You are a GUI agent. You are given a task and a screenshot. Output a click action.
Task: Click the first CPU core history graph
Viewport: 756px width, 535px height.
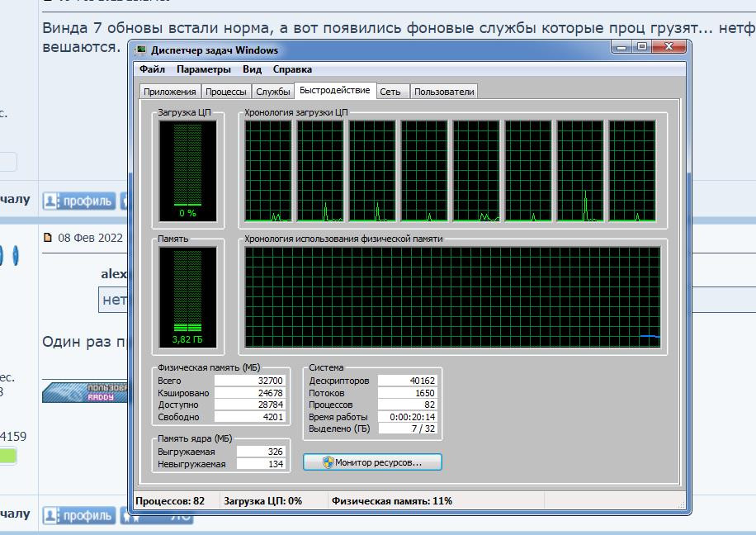268,171
